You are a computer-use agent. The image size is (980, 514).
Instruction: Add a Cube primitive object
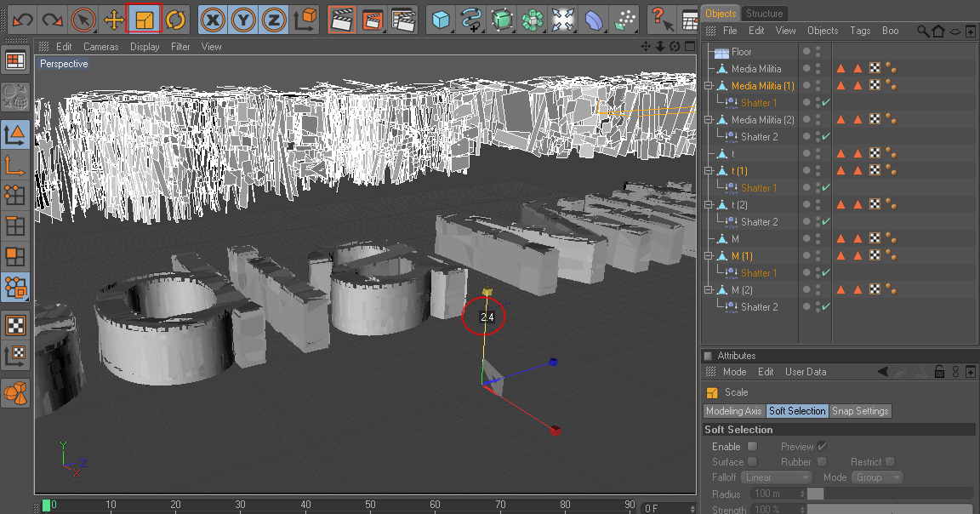coord(441,20)
